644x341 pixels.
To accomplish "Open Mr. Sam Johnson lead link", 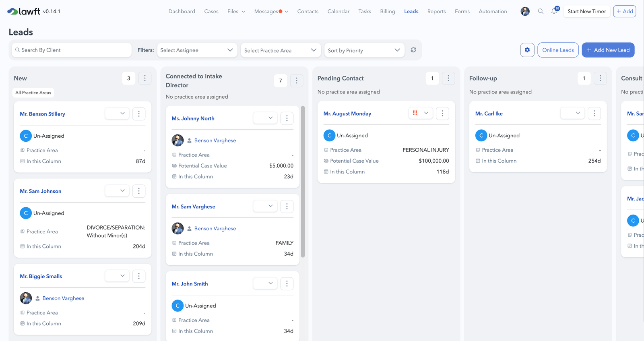I will coord(41,191).
